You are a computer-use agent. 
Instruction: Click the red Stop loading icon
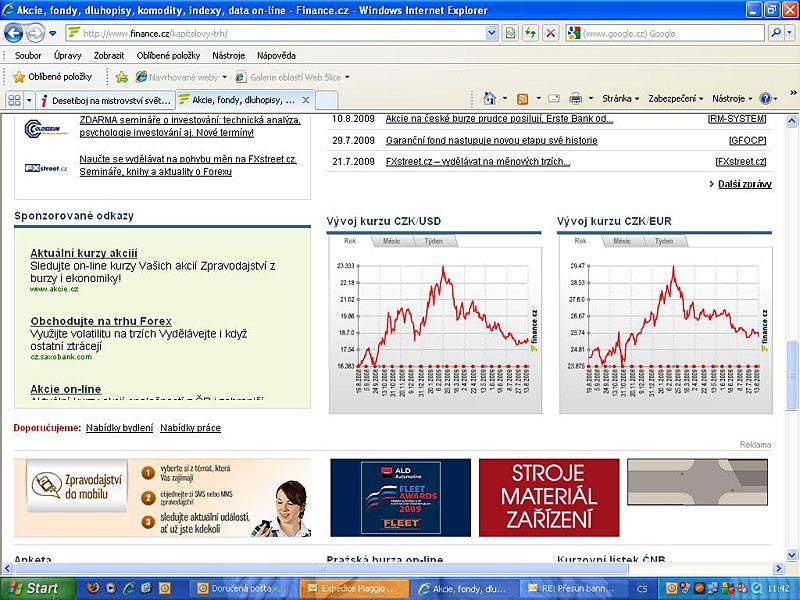tap(551, 34)
